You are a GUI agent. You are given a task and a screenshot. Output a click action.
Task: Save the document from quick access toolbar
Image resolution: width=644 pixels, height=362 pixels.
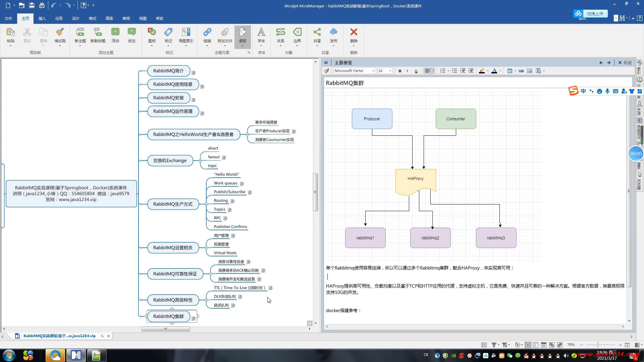[x=32, y=5]
